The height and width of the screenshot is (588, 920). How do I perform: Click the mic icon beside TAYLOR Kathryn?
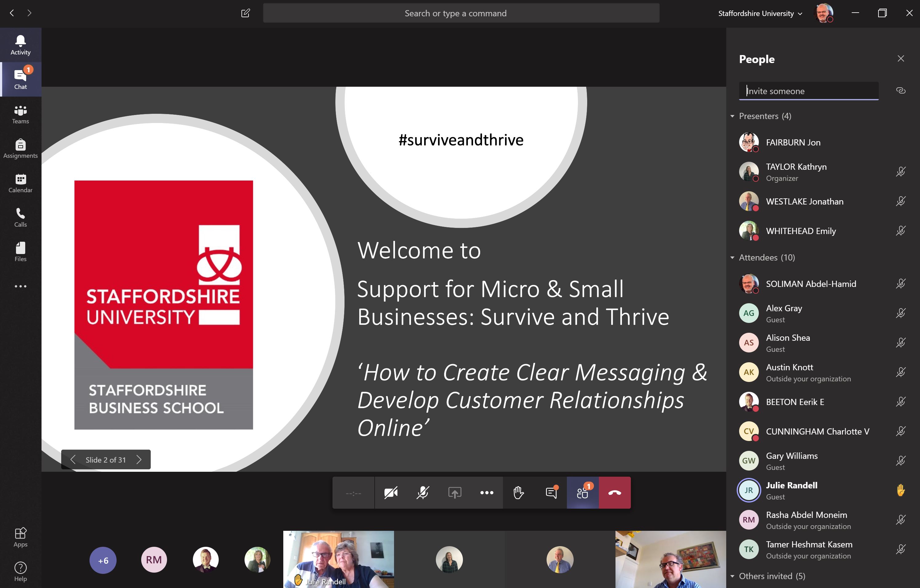click(901, 172)
